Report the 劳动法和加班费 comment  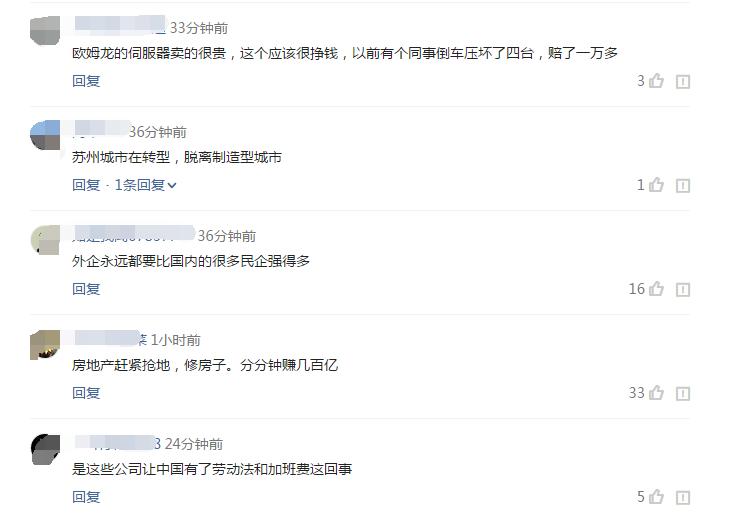683,498
